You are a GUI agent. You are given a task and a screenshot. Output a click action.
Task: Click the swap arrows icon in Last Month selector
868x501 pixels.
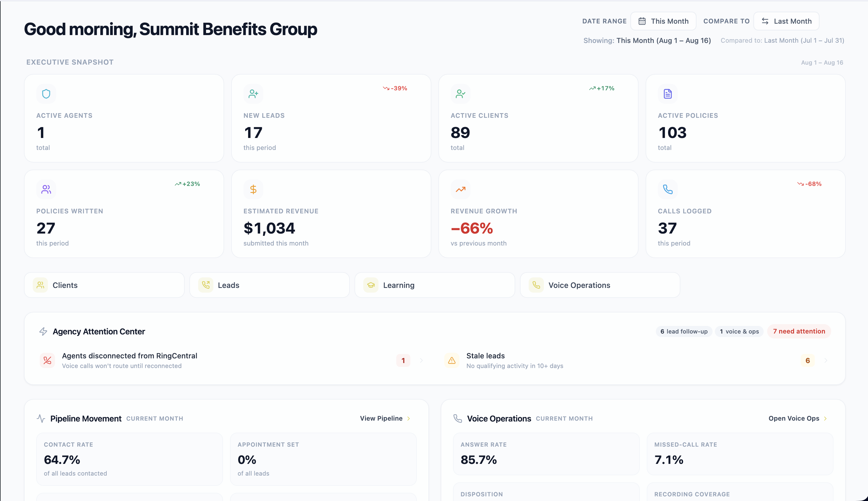click(x=765, y=21)
